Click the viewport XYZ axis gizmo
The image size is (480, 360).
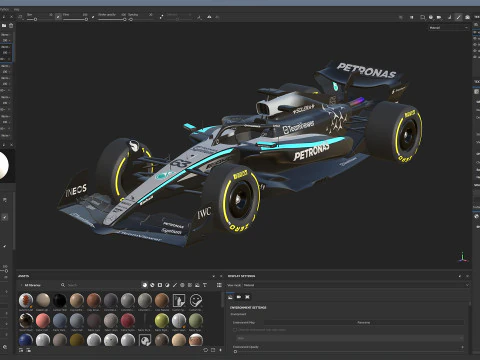tap(463, 257)
